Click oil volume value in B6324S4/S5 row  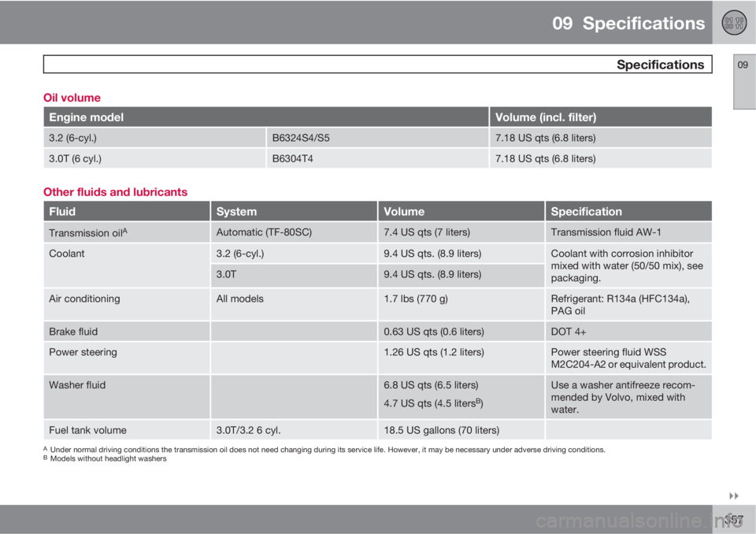tap(601, 138)
